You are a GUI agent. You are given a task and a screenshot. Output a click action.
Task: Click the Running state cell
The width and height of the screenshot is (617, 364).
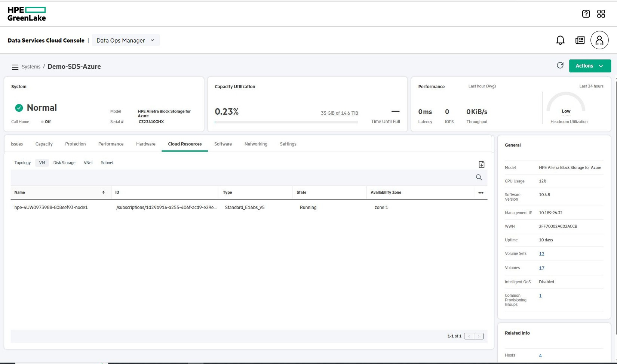(308, 207)
